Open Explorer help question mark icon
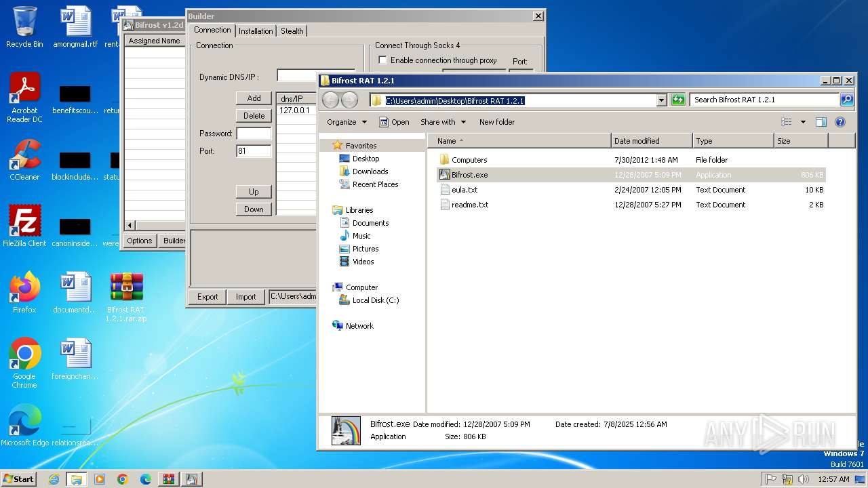Viewport: 868px width, 488px height. [840, 122]
